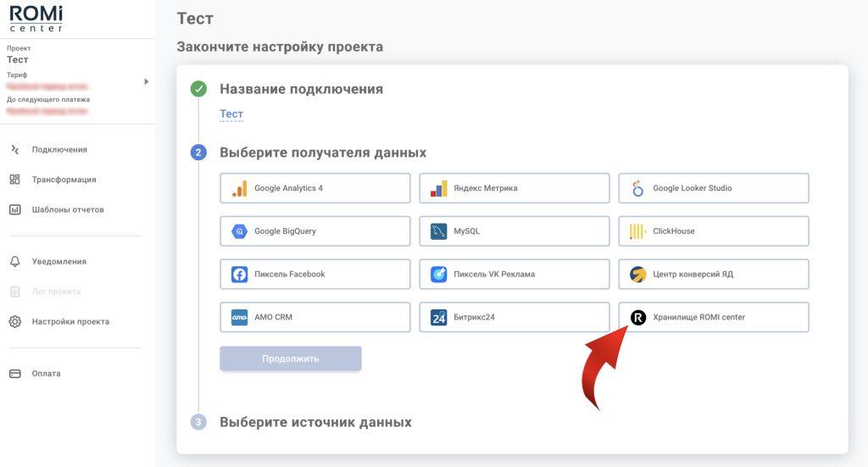Expand the tariff details arrow in sidebar
Image resolution: width=868 pixels, height=467 pixels.
(146, 82)
